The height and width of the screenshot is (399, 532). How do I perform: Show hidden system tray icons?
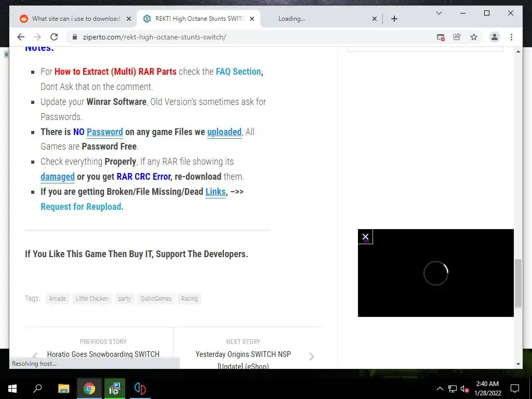pos(440,389)
